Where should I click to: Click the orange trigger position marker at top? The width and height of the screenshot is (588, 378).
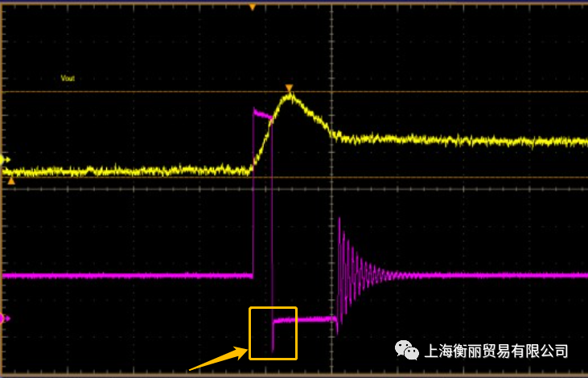click(x=252, y=7)
